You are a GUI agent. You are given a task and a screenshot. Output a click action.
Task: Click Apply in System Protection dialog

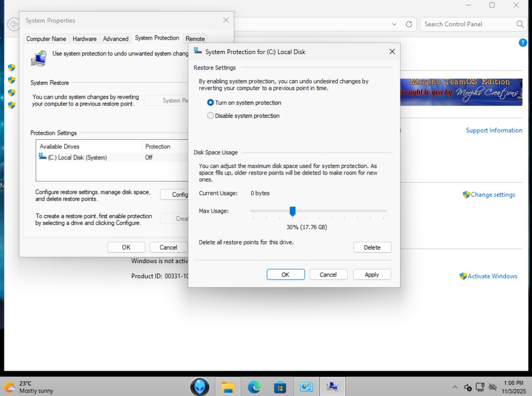[x=372, y=275]
